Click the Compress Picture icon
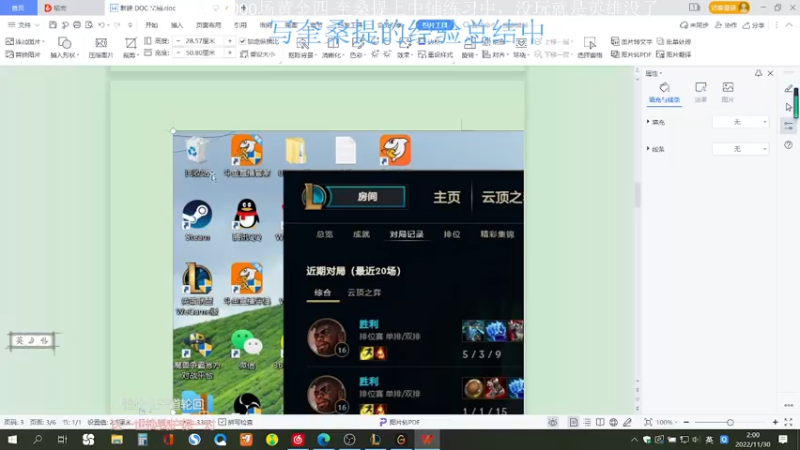This screenshot has height=450, width=800. pyautogui.click(x=101, y=43)
